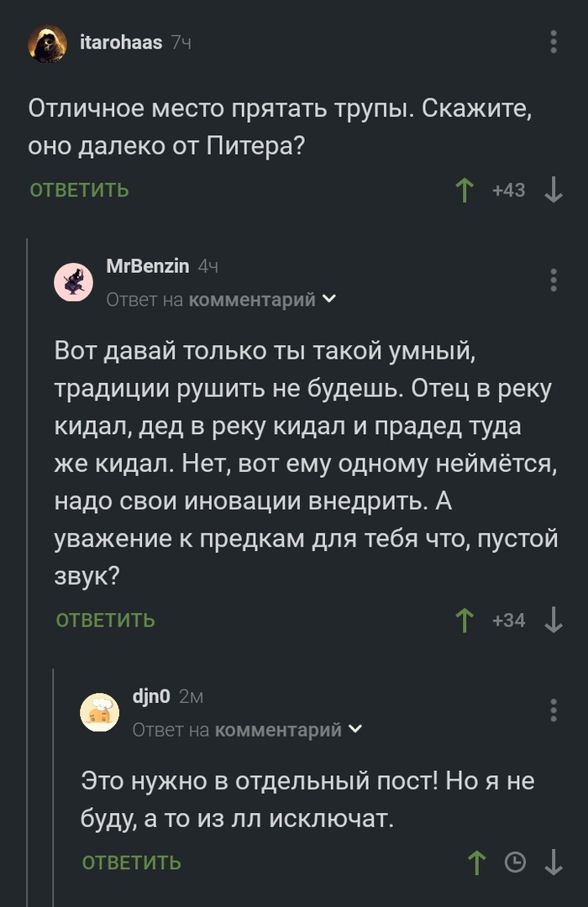Click itarohaas's avatar picture

click(x=48, y=43)
